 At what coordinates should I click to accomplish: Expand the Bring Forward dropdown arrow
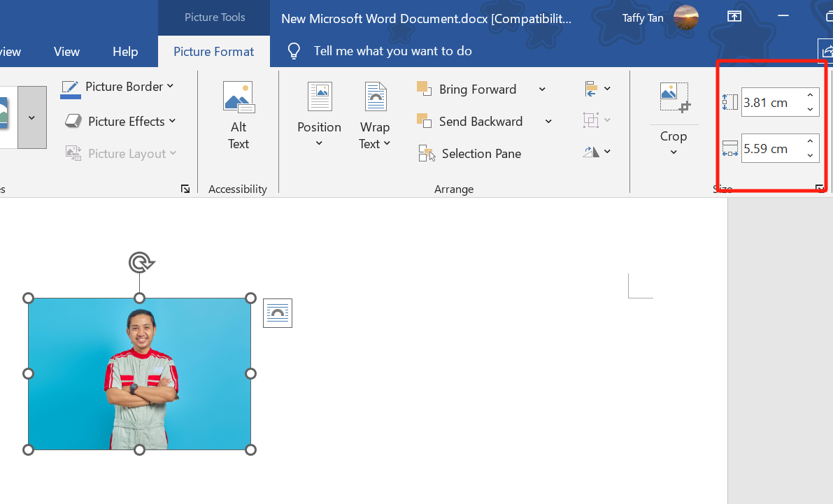(x=542, y=89)
